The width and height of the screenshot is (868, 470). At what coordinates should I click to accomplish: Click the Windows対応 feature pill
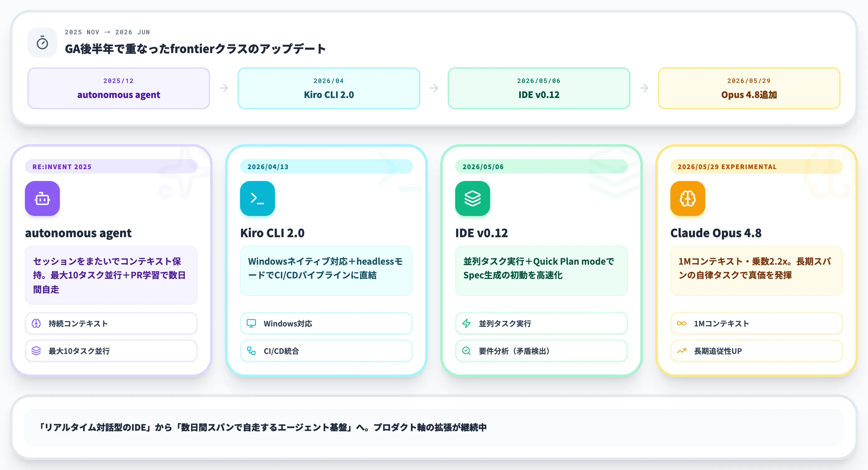pos(326,324)
